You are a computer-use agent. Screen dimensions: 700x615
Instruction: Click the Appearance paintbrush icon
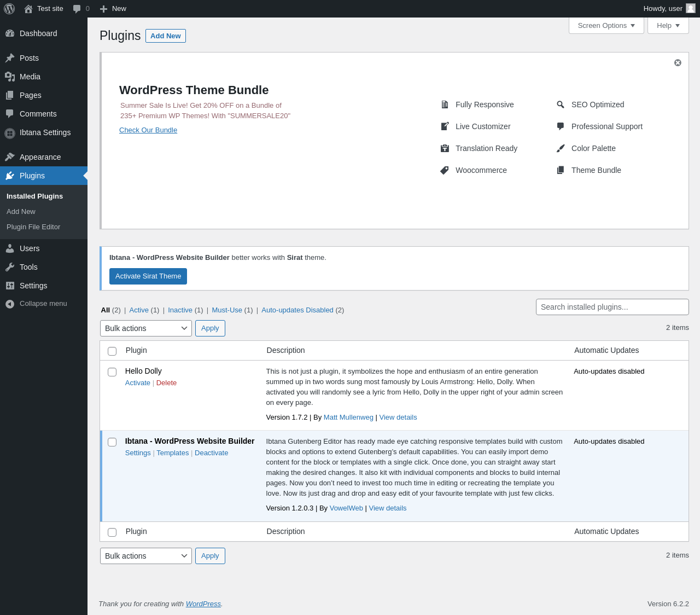[x=10, y=157]
